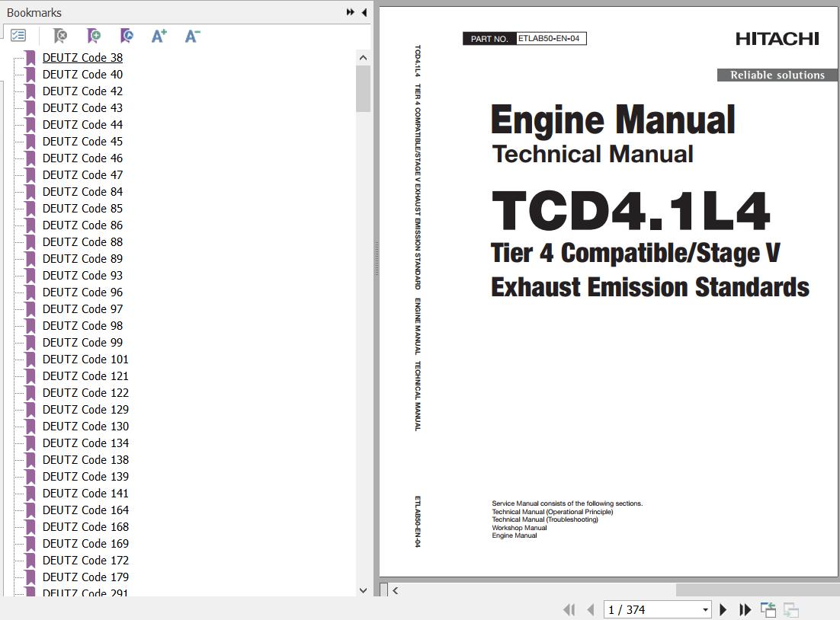Open bookmark DEUTZ Code 96
This screenshot has width=840, height=620.
[82, 292]
